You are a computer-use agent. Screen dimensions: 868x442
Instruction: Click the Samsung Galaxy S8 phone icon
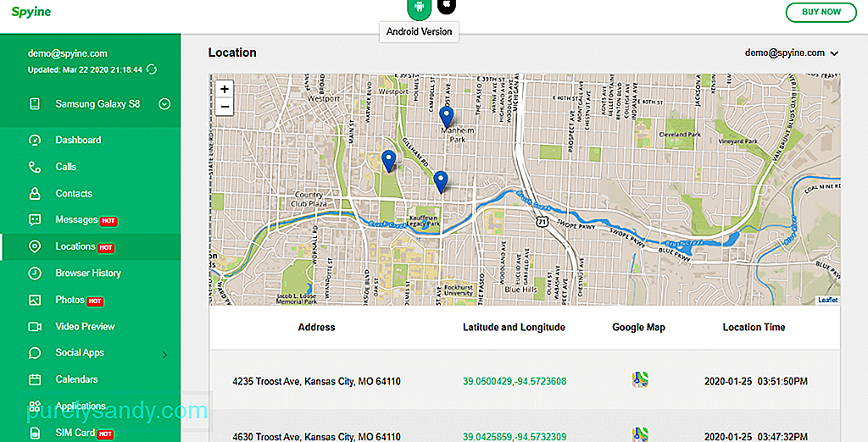point(34,104)
